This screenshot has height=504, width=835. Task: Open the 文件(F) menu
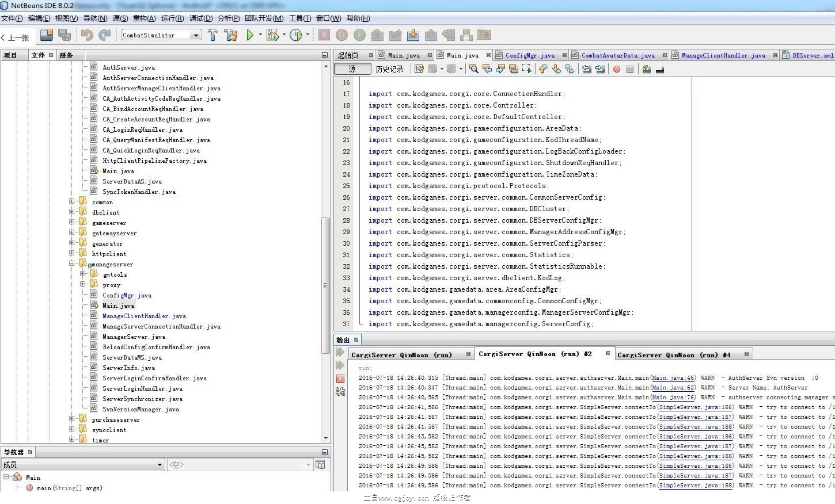12,18
